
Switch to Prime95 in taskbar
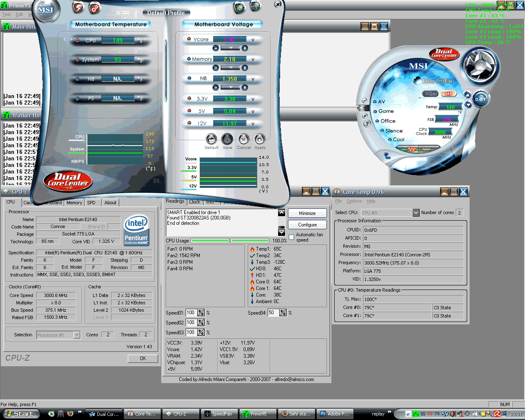click(258, 414)
